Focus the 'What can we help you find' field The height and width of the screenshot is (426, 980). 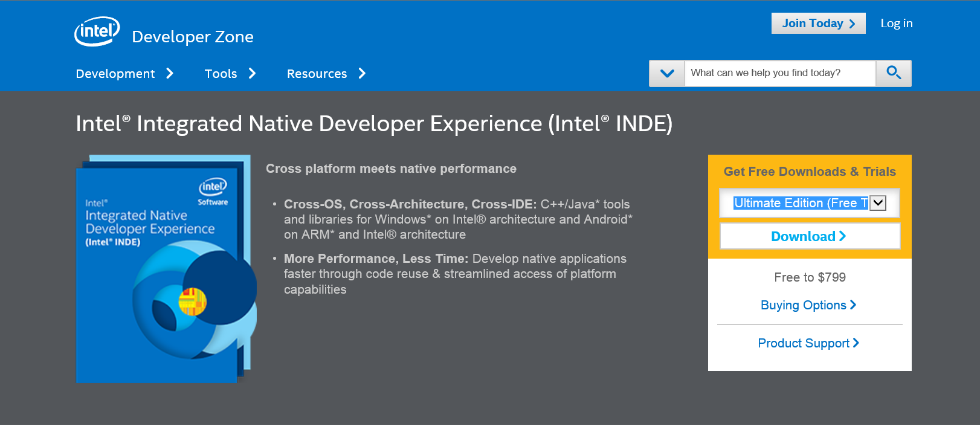point(780,73)
